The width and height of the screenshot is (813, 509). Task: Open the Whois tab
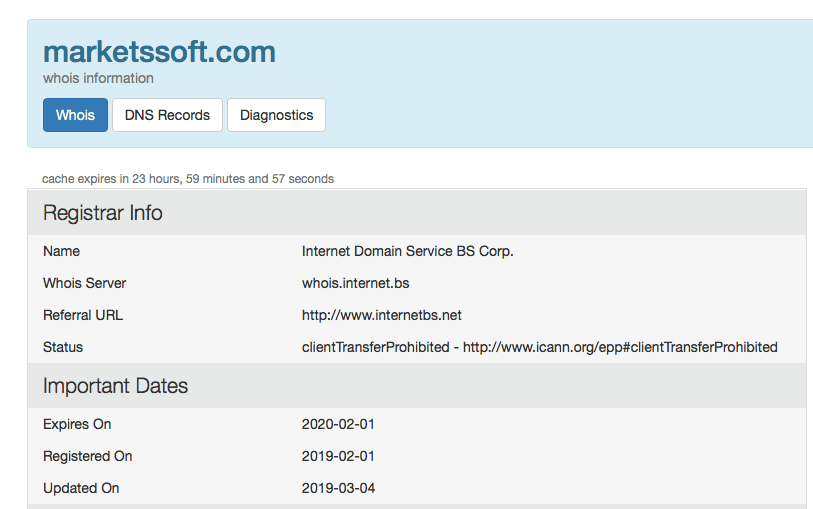tap(75, 115)
